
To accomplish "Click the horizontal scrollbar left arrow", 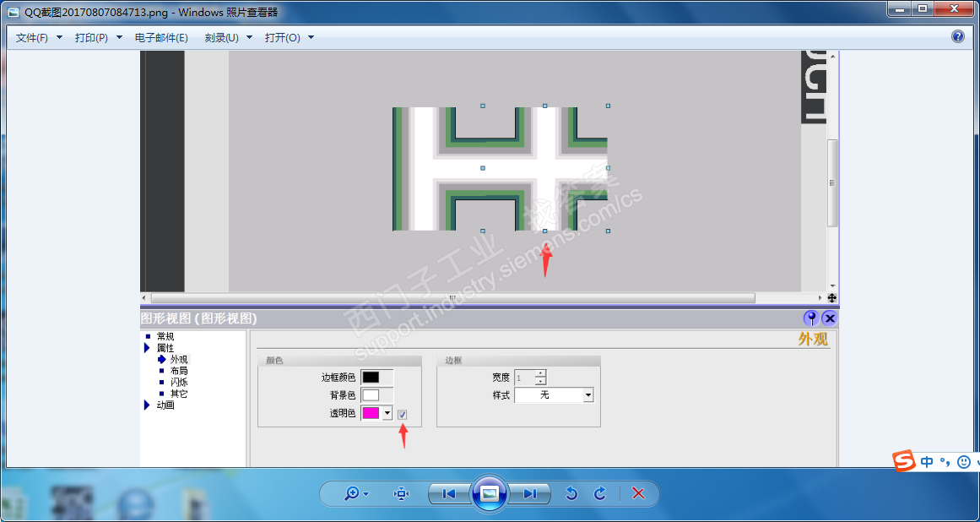I will pos(145,298).
